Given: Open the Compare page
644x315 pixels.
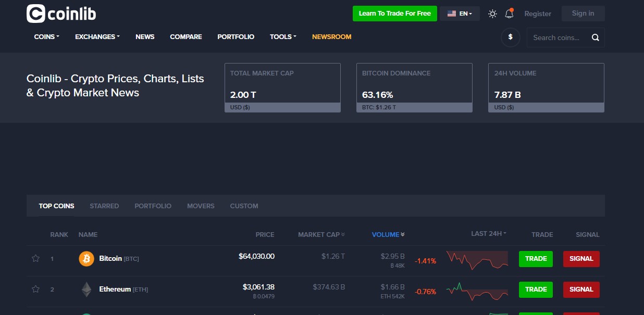Looking at the screenshot, I should [x=186, y=37].
